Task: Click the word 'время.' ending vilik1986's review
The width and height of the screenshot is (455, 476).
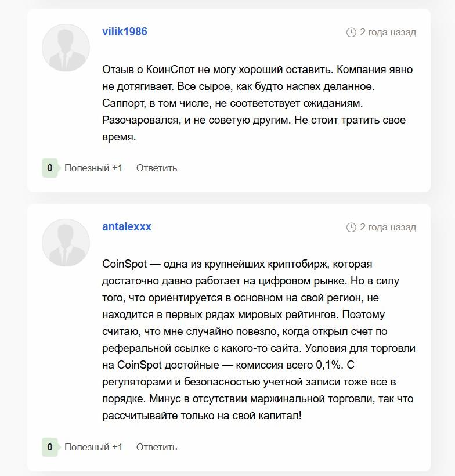Action: 119,137
